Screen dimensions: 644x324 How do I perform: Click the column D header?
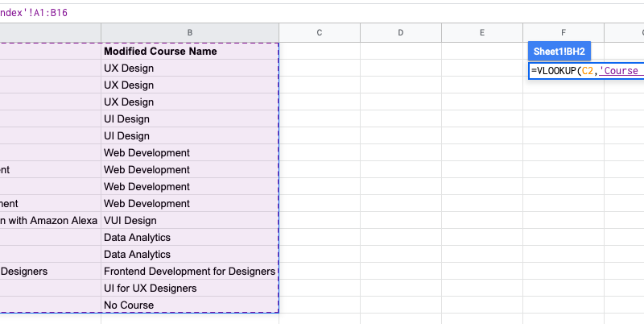pyautogui.click(x=400, y=32)
